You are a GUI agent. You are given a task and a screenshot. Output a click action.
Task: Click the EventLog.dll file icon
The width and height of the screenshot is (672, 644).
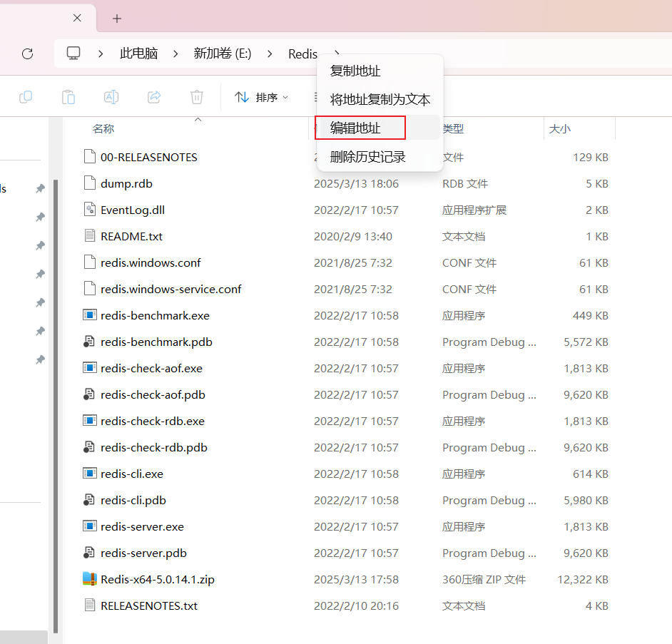click(90, 210)
